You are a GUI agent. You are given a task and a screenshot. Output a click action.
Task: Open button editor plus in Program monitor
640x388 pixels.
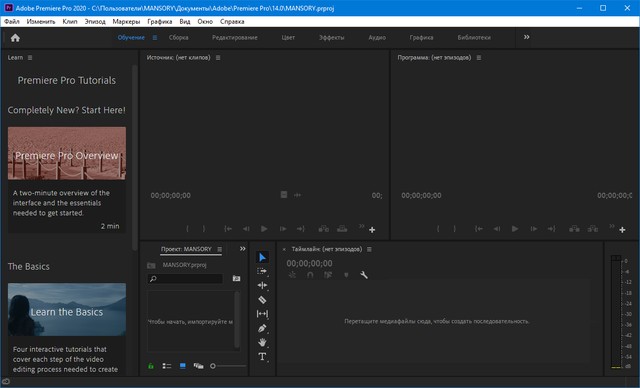click(622, 230)
